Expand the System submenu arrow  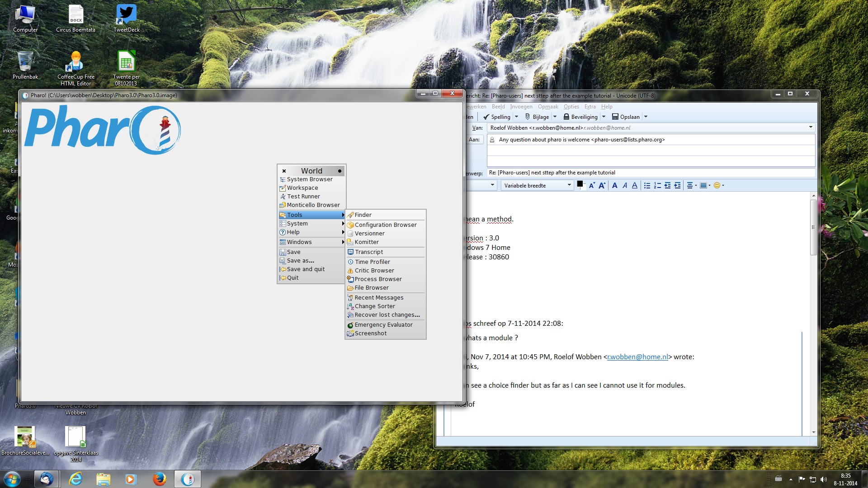point(343,224)
